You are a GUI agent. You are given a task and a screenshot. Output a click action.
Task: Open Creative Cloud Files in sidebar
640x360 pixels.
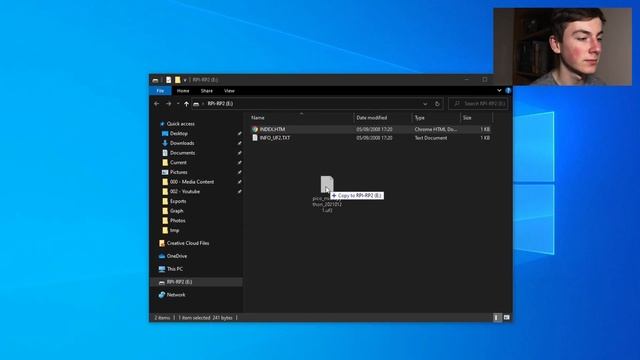[x=188, y=243]
